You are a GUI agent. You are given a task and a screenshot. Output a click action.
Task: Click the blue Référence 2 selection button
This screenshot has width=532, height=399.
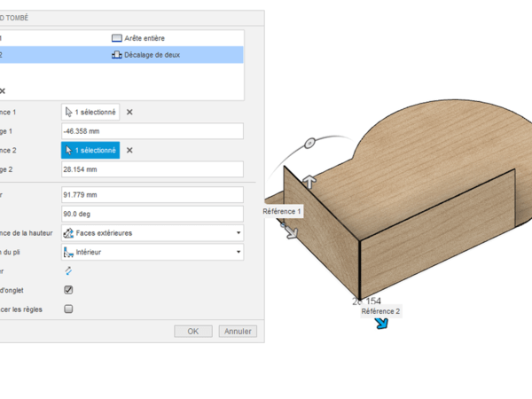pyautogui.click(x=90, y=151)
